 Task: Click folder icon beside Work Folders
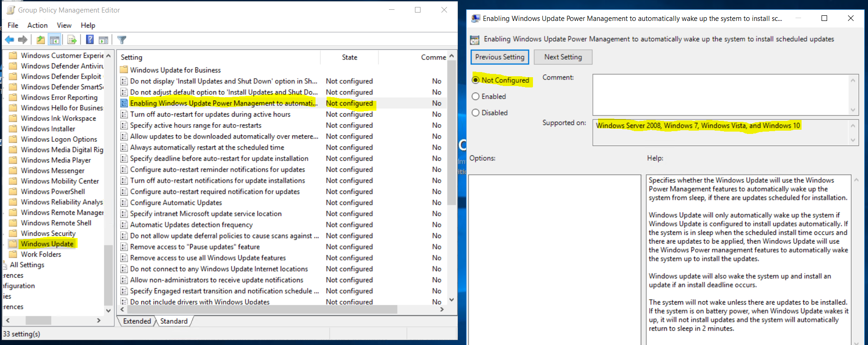13,254
